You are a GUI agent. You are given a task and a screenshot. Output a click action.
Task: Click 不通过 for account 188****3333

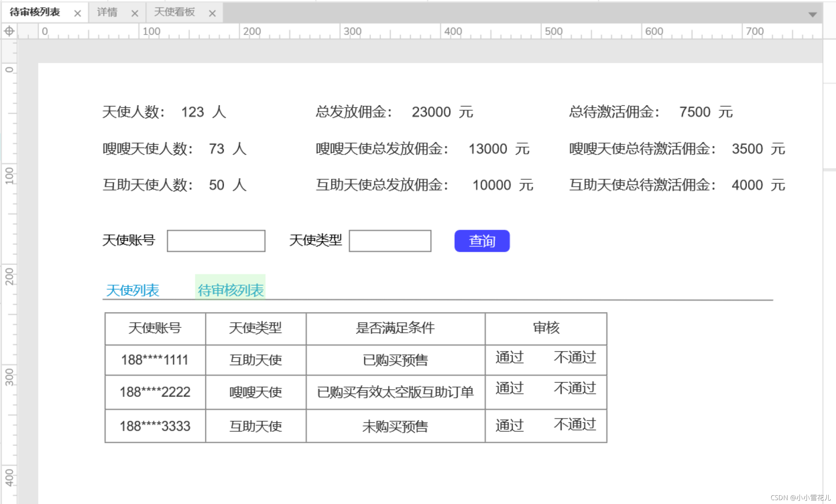point(574,425)
